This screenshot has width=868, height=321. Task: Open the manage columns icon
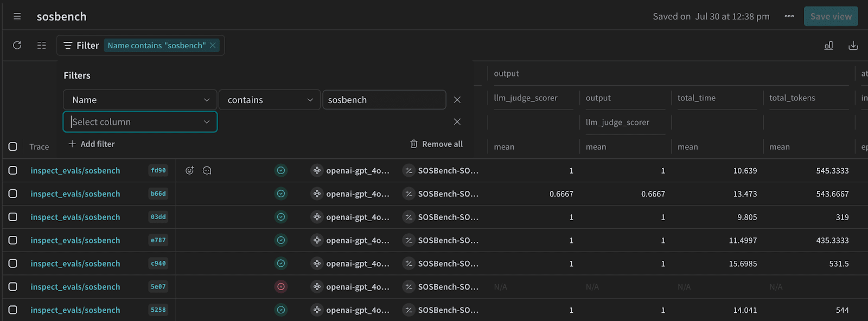click(42, 46)
